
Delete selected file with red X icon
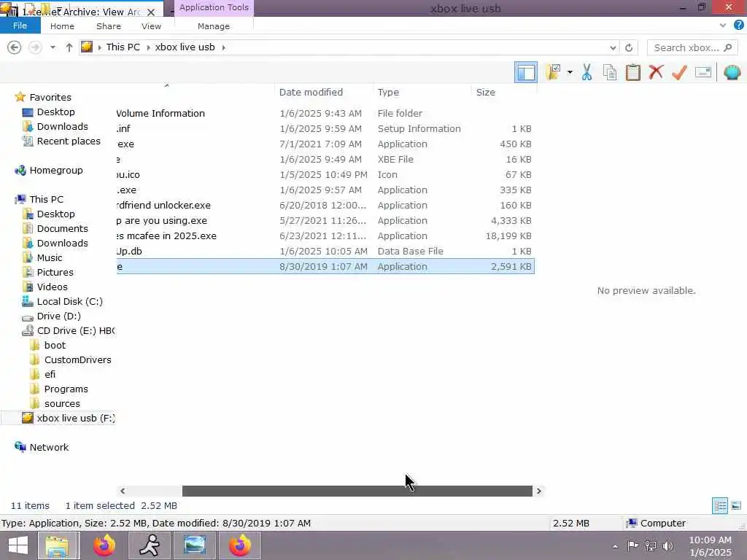656,72
